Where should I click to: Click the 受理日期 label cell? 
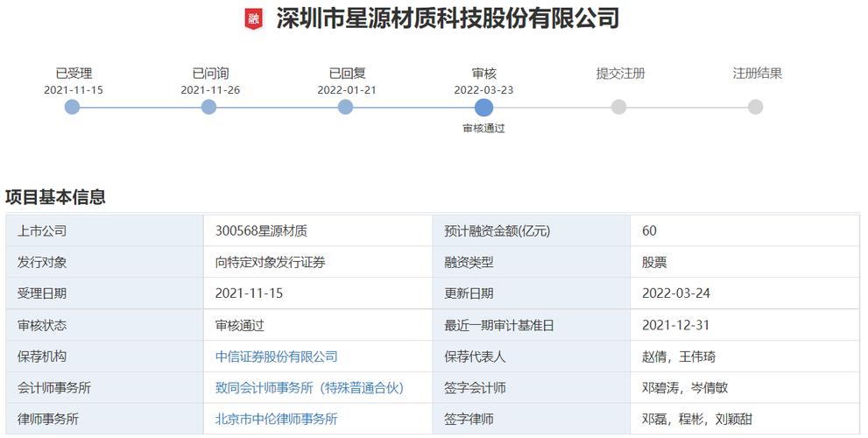pos(104,293)
